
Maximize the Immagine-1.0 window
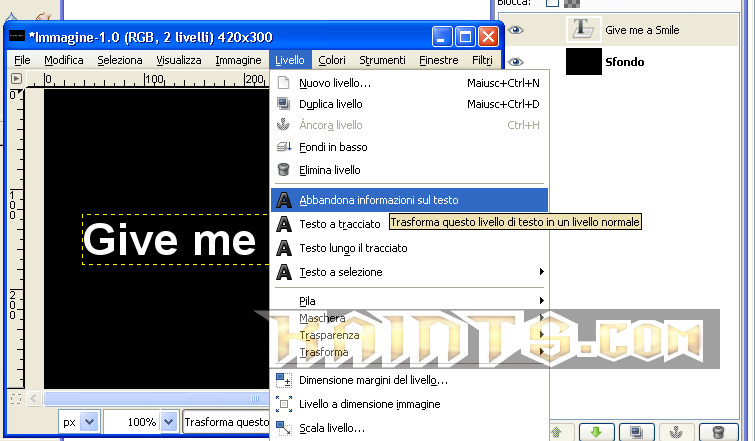coord(465,37)
